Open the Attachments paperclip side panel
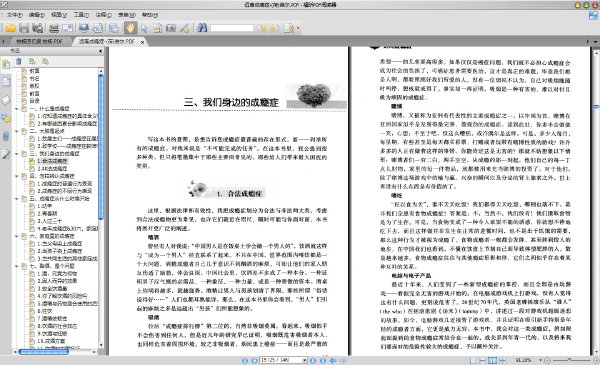 [x=6, y=136]
